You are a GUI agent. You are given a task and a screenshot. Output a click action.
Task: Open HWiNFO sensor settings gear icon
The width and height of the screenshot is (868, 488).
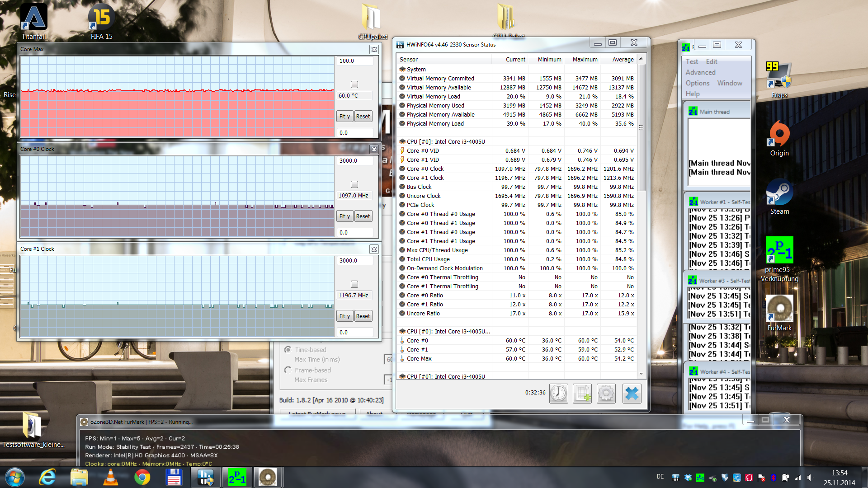pyautogui.click(x=606, y=394)
